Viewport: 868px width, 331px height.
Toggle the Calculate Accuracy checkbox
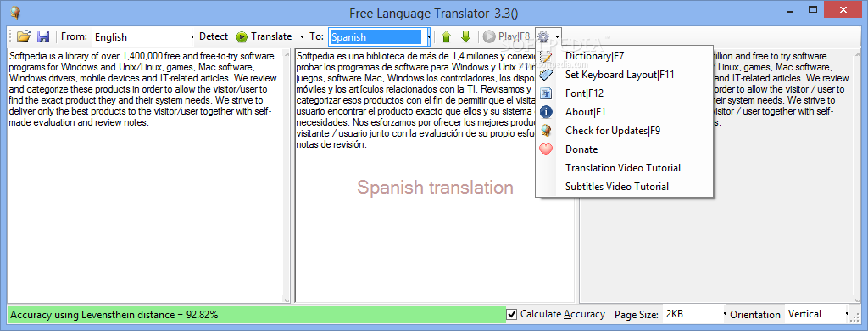click(512, 314)
